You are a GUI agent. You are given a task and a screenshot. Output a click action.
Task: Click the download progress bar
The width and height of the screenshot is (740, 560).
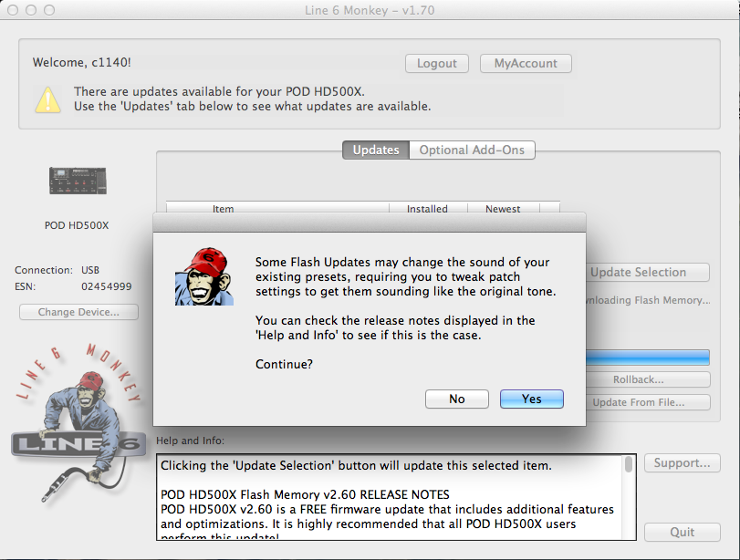point(648,358)
